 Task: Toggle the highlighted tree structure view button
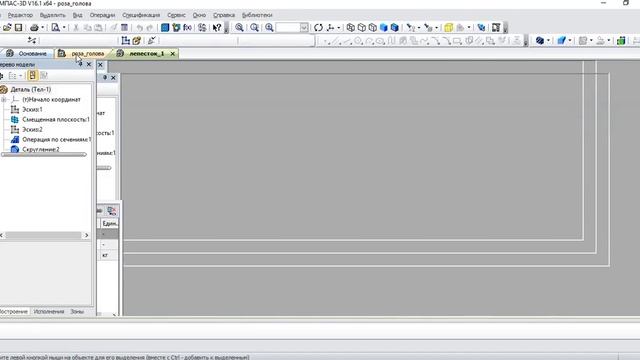[32, 76]
